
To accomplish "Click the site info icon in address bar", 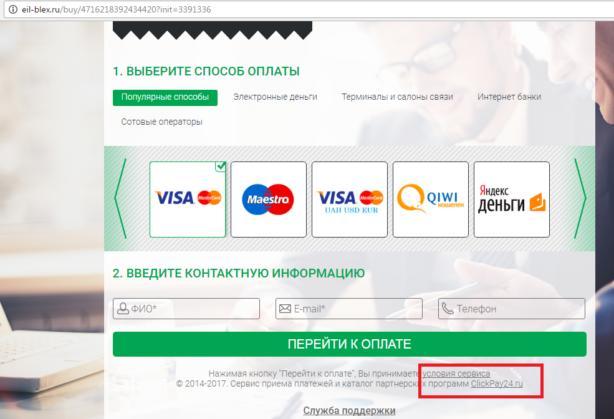I will click(13, 9).
